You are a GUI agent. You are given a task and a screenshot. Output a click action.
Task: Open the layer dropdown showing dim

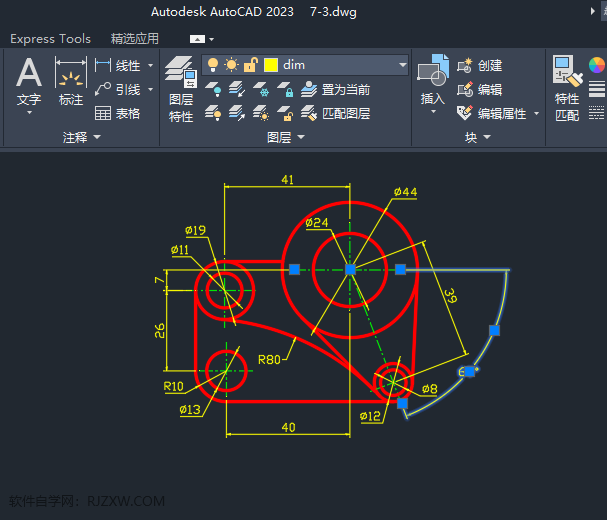pyautogui.click(x=402, y=65)
